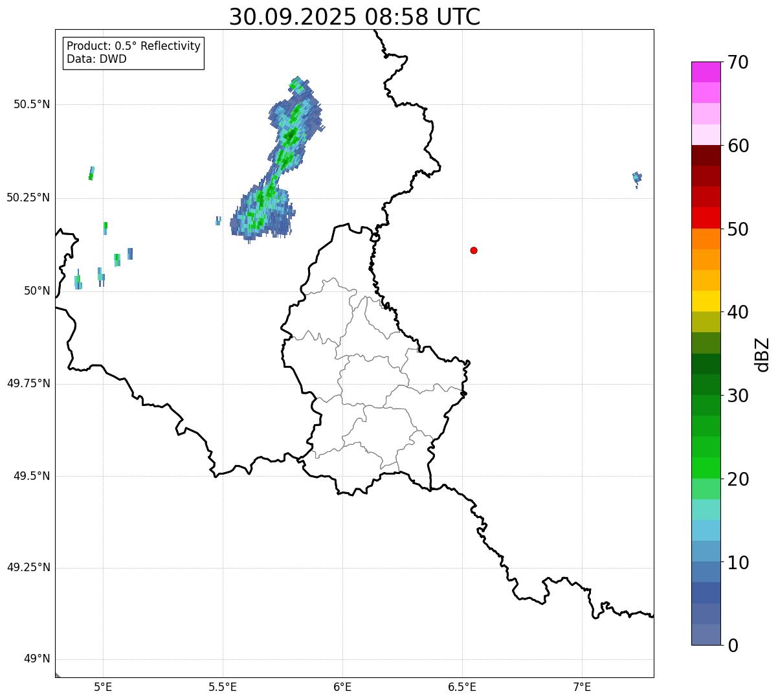The height and width of the screenshot is (700, 778).
Task: Click the small isolated echo near 7.2°E
Action: pos(637,178)
